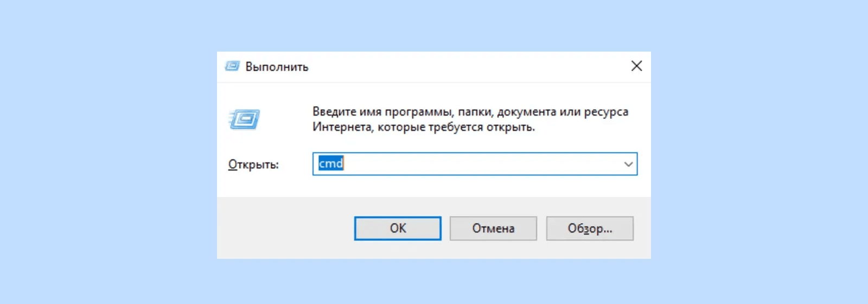Click the word "документа" in the description
The height and width of the screenshot is (304, 868).
click(x=526, y=112)
